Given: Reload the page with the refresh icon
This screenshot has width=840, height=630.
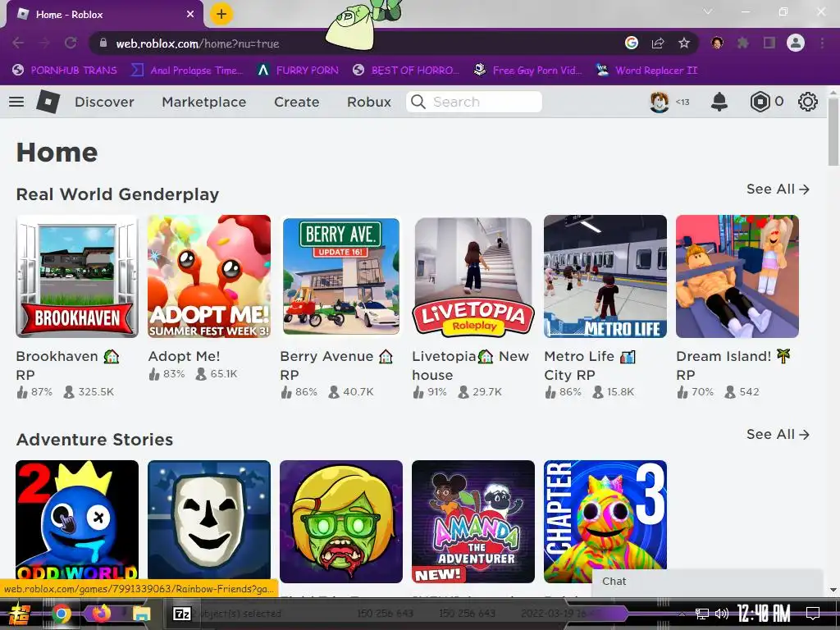Looking at the screenshot, I should pos(71,43).
